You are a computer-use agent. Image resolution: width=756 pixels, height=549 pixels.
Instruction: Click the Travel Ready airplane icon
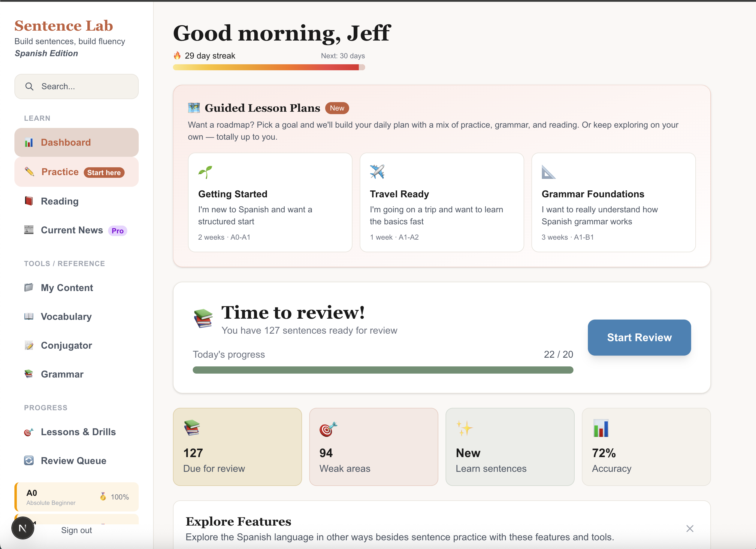377,172
